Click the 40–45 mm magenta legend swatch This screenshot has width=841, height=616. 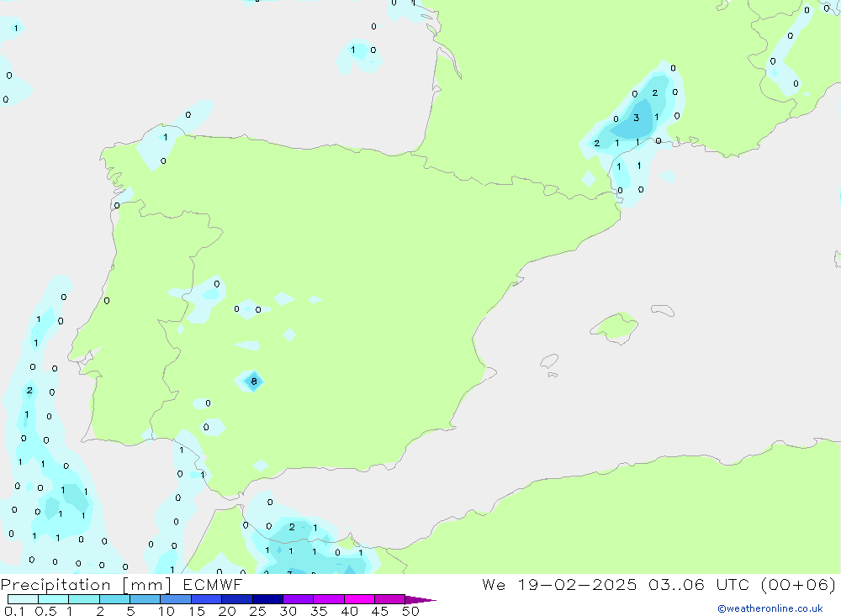359,599
